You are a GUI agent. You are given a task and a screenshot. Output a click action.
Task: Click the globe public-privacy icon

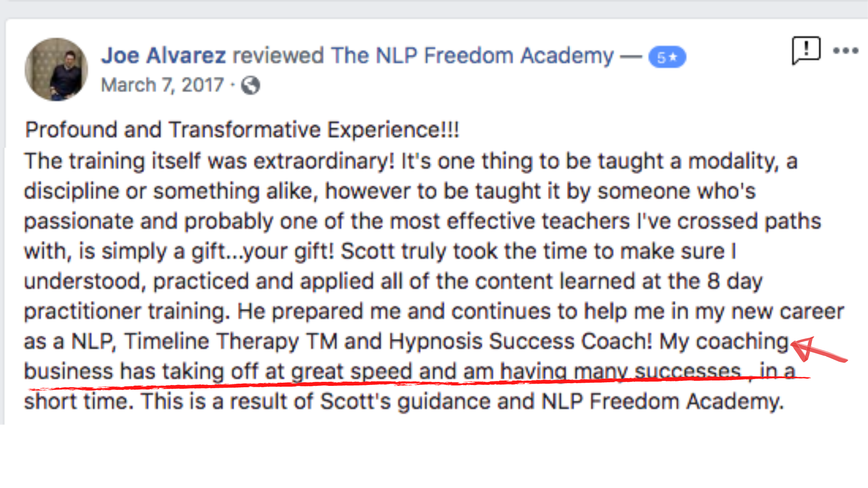coord(250,85)
